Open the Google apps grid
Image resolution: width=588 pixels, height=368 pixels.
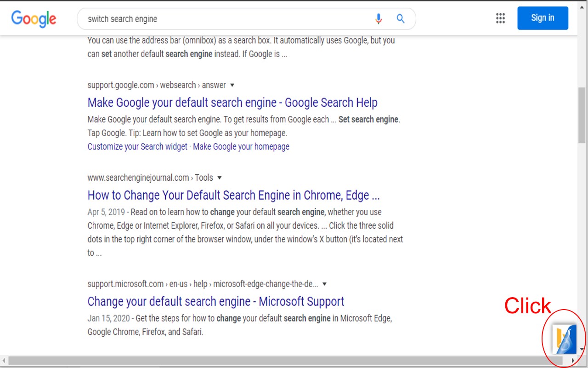tap(500, 18)
